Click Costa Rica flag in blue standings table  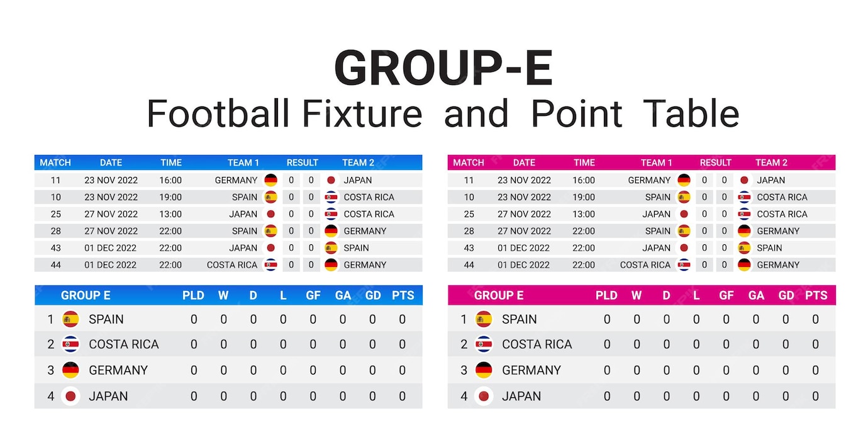70,344
